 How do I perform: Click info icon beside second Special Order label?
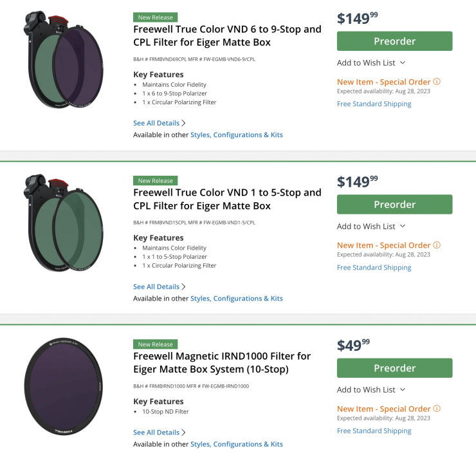click(437, 245)
